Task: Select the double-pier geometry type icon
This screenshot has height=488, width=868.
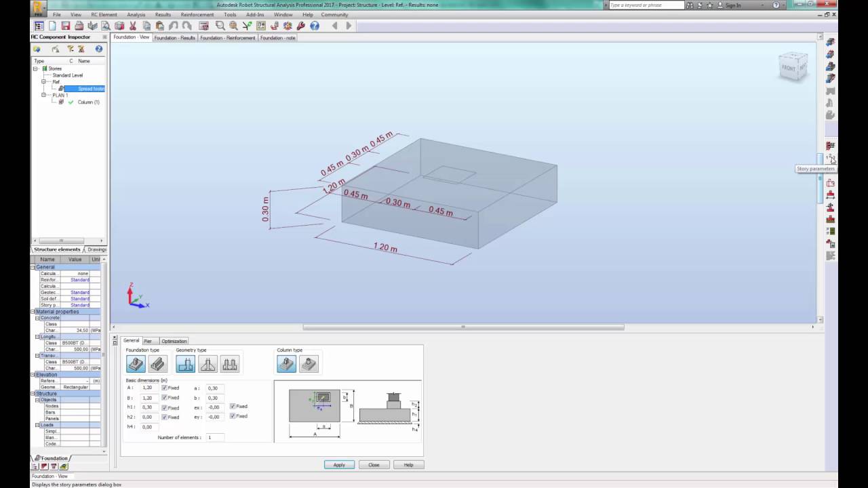Action: (230, 364)
